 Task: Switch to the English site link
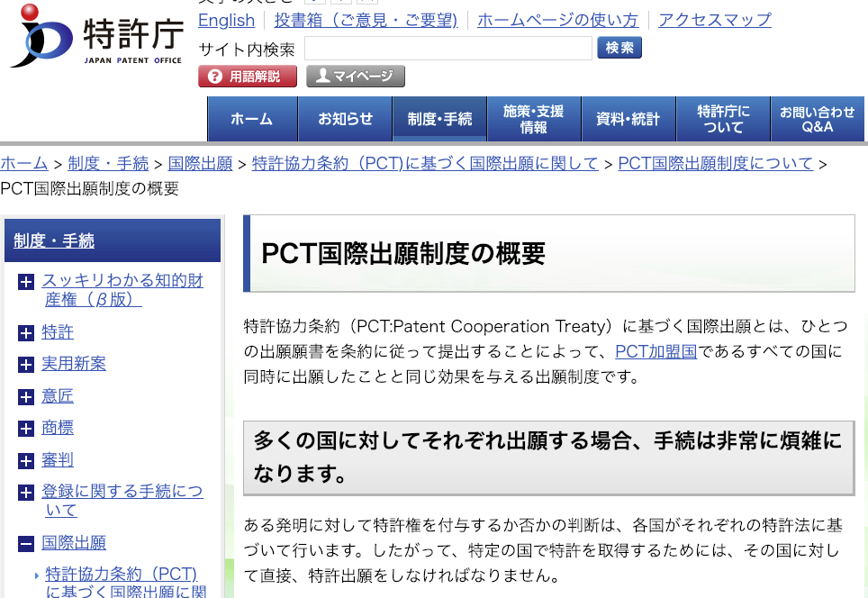[x=226, y=21]
